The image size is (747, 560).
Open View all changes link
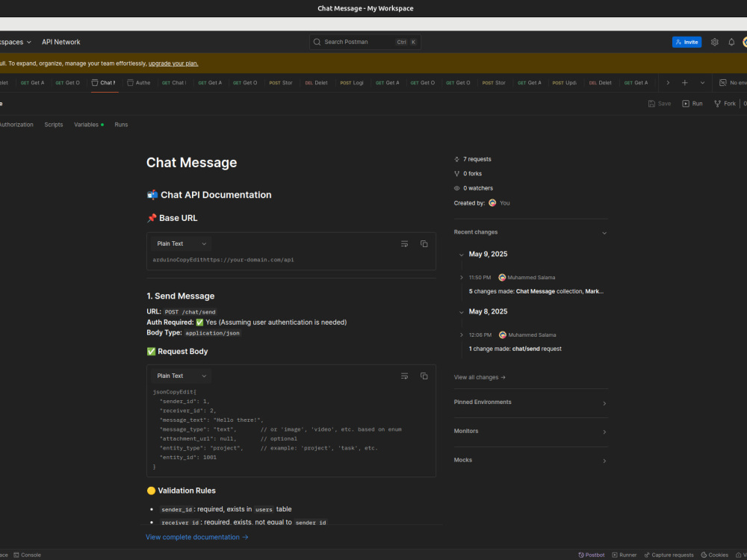[480, 377]
